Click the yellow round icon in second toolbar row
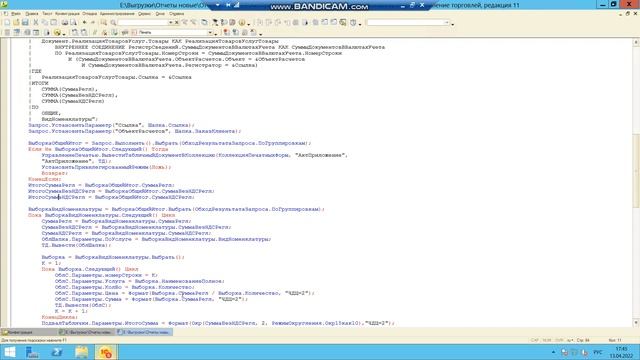The height and width of the screenshot is (360, 640). tap(57, 32)
